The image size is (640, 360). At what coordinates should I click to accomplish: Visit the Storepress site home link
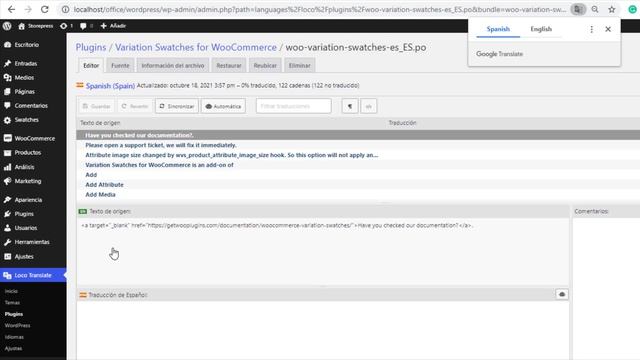coord(36,26)
